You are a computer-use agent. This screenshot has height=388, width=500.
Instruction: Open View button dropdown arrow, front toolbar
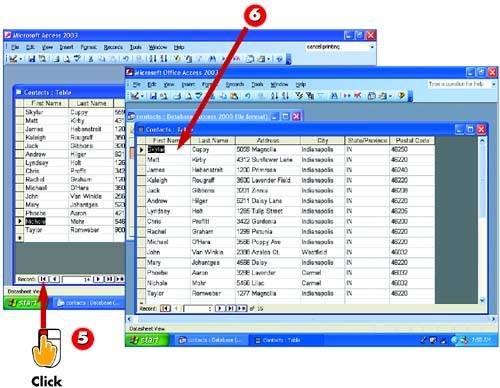pyautogui.click(x=142, y=96)
